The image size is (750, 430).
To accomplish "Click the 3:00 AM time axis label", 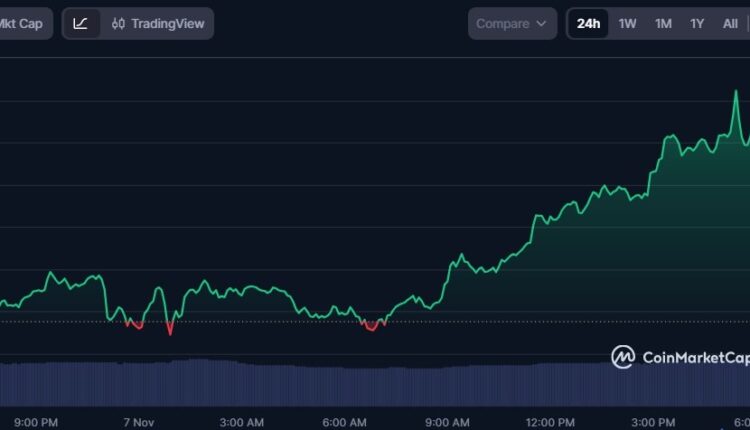I will tap(242, 421).
